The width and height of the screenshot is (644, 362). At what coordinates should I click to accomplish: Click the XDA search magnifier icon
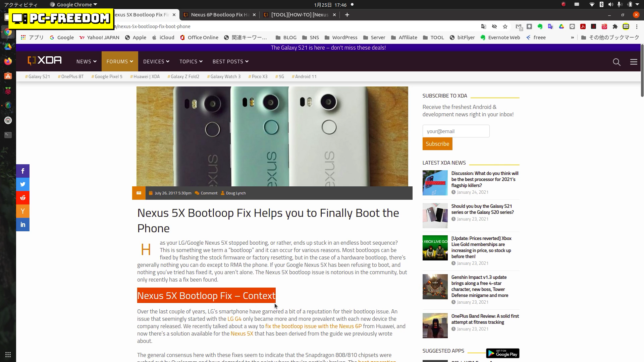[x=616, y=62]
